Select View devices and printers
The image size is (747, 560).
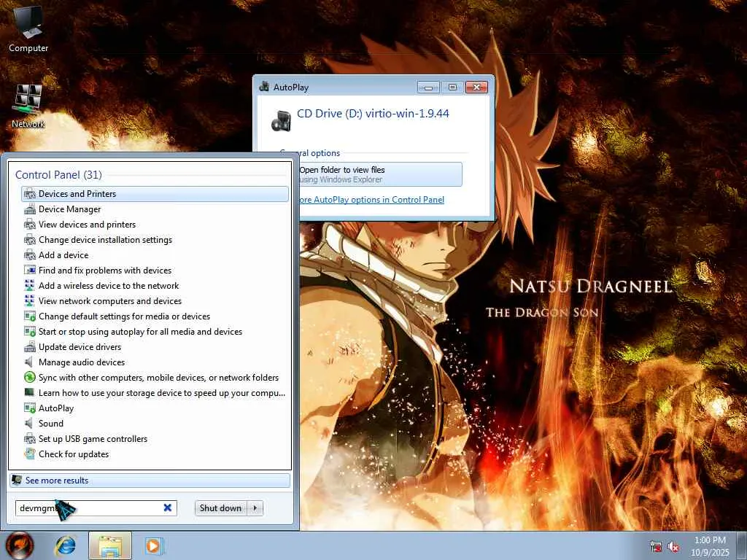coord(155,225)
